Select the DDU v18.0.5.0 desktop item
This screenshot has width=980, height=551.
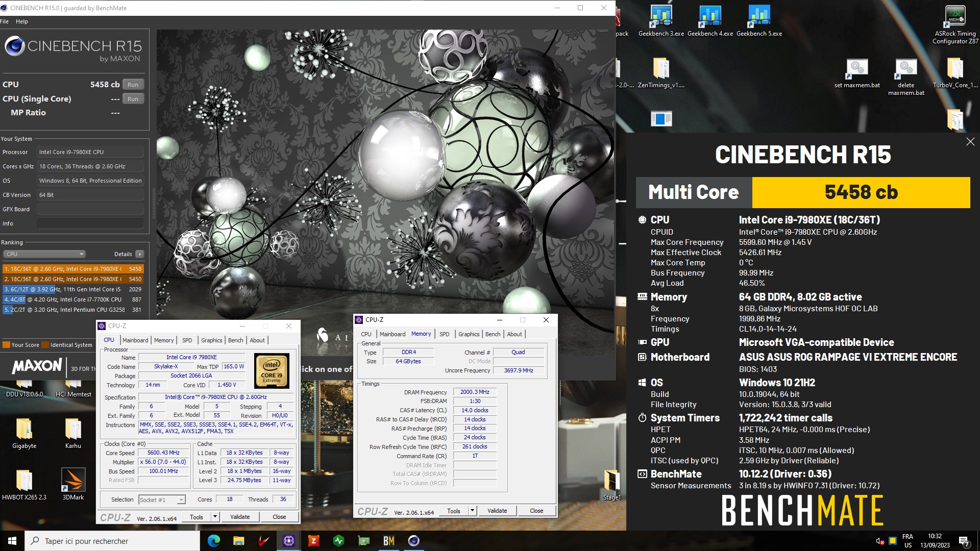click(24, 389)
